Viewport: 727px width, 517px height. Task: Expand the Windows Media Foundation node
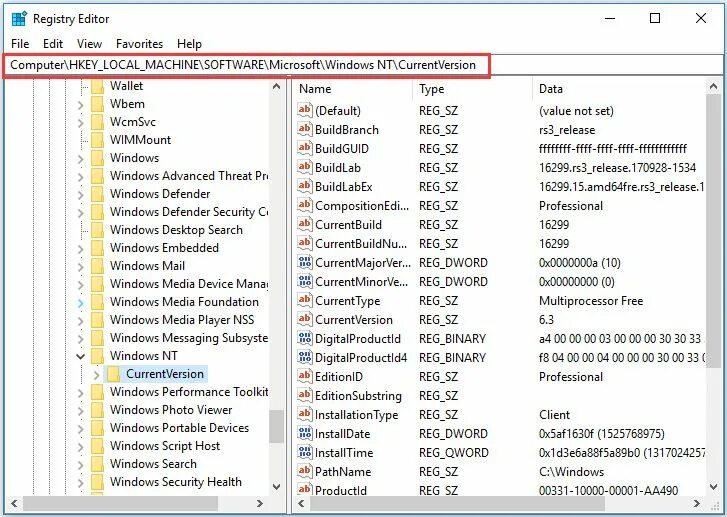81,302
